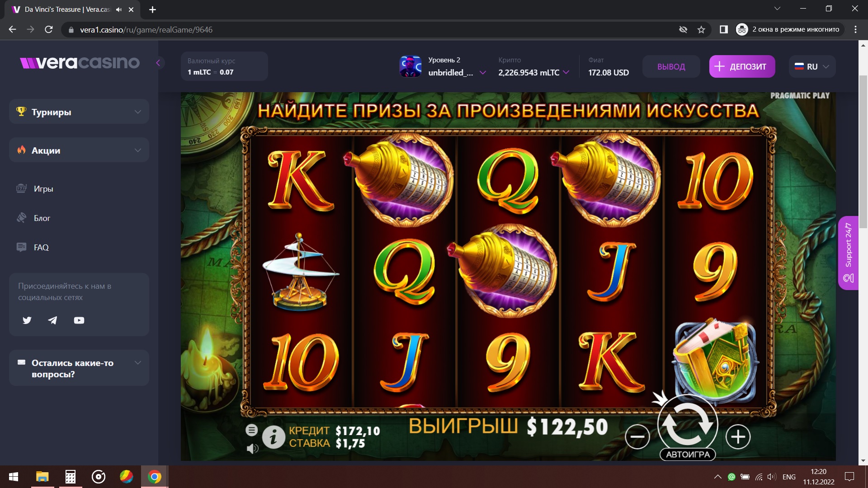This screenshot has width=868, height=488.
Task: Open the Twitter social link
Action: tap(27, 320)
